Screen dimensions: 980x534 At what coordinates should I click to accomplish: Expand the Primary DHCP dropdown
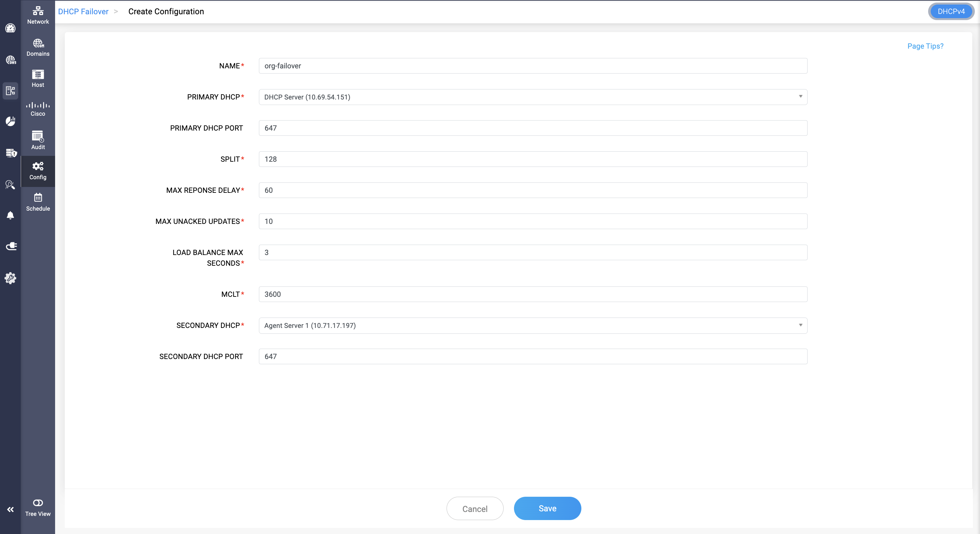pos(532,97)
